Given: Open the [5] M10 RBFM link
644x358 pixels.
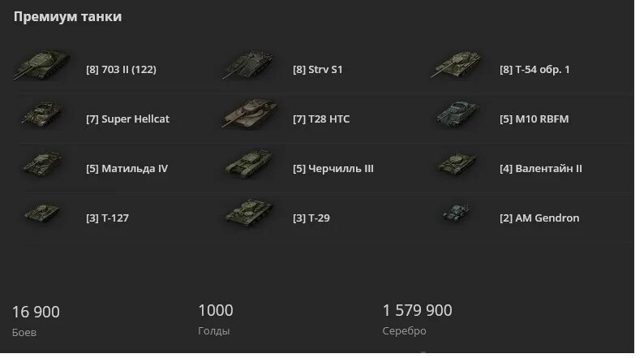Looking at the screenshot, I should click(535, 119).
